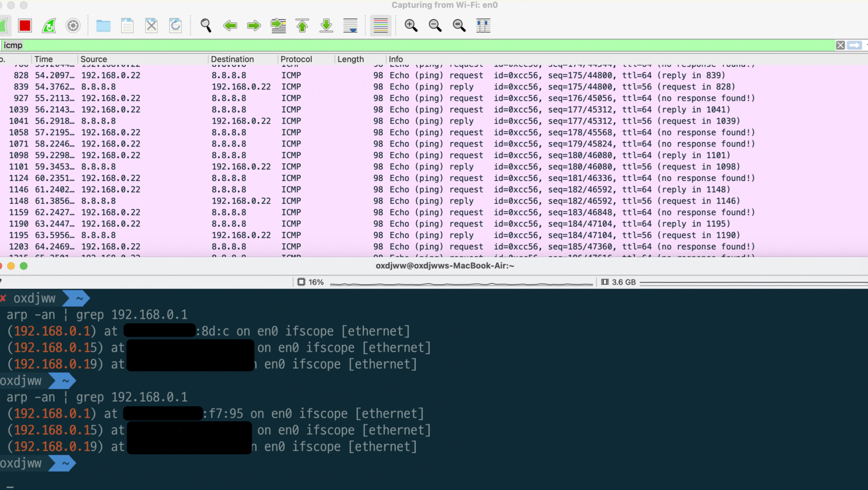Screen dimensions: 868x490
Task: Toggle packet list colorization
Action: point(381,26)
